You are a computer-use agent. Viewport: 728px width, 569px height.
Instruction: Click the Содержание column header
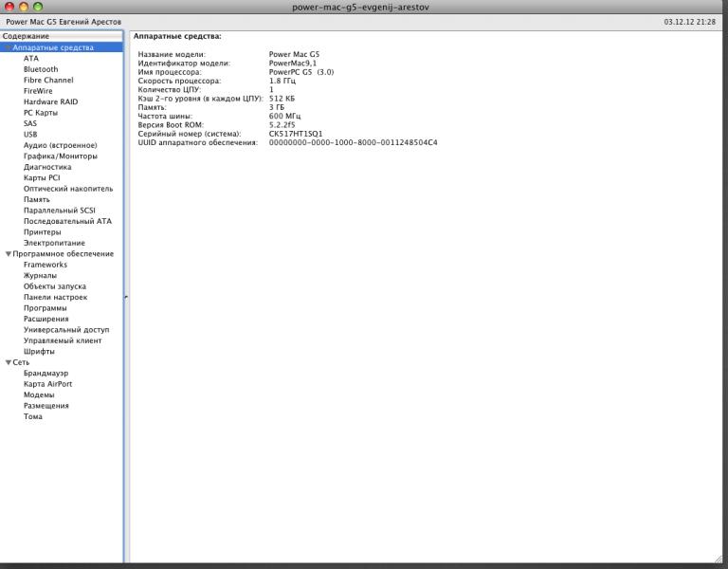pos(62,36)
